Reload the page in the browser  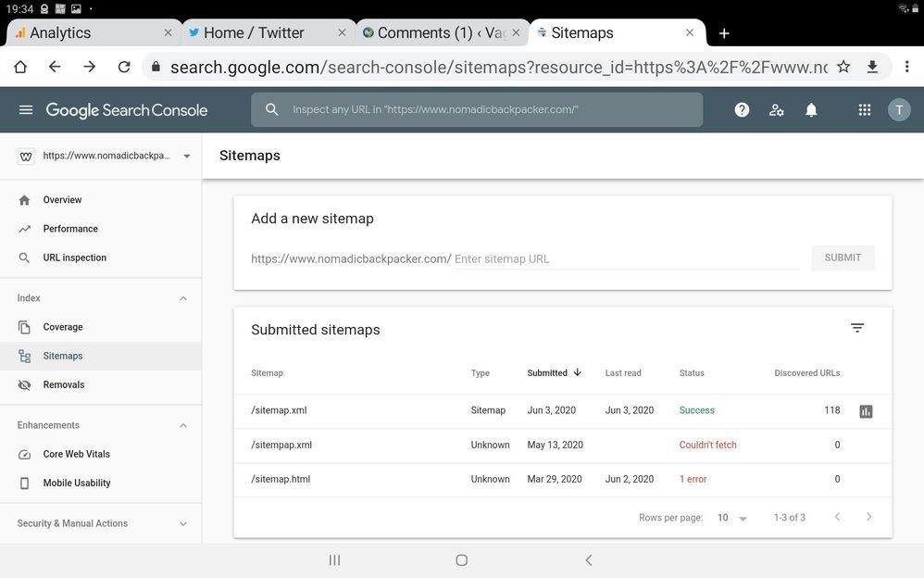(x=124, y=67)
